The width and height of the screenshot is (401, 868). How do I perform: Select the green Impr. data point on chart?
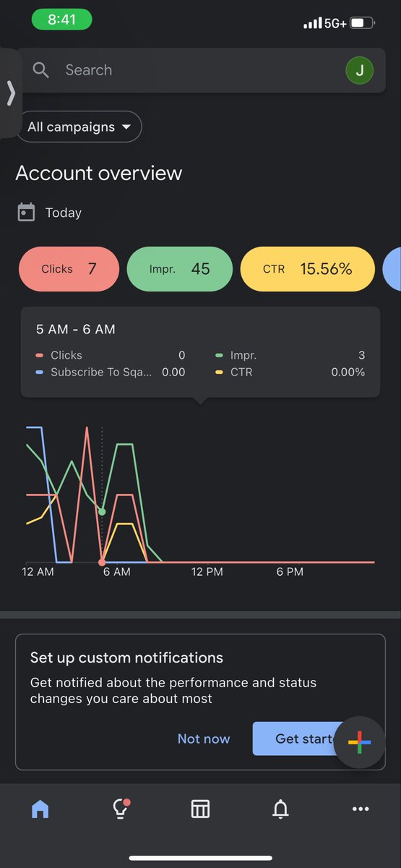pyautogui.click(x=102, y=511)
